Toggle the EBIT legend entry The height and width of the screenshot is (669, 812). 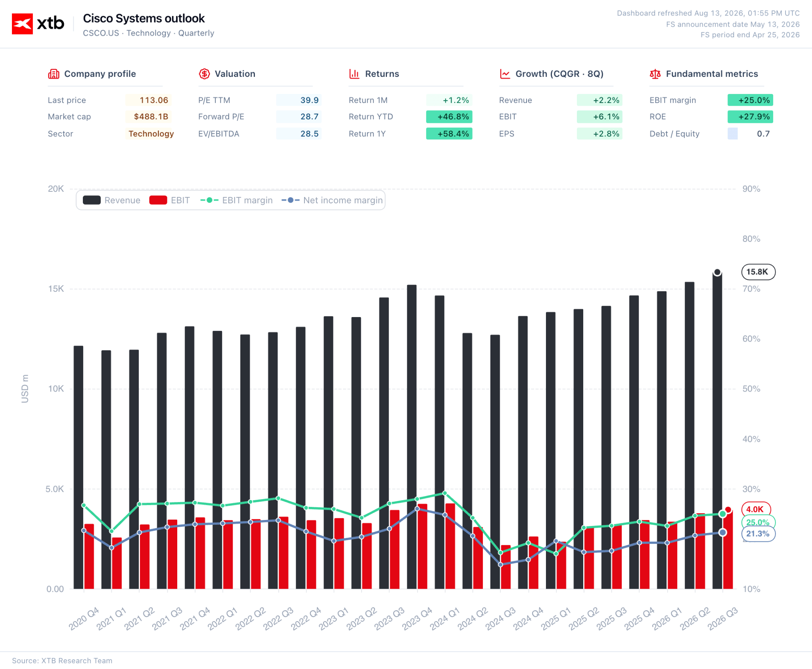click(170, 200)
